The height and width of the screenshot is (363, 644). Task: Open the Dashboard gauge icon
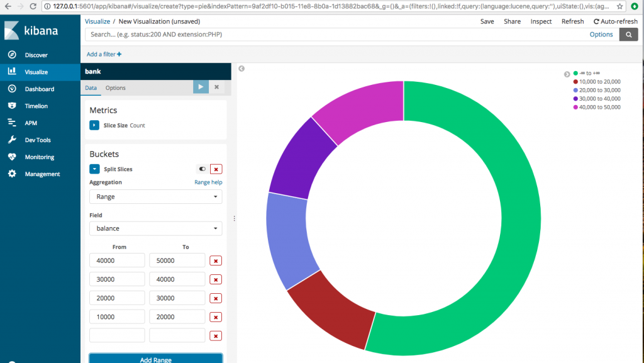13,89
